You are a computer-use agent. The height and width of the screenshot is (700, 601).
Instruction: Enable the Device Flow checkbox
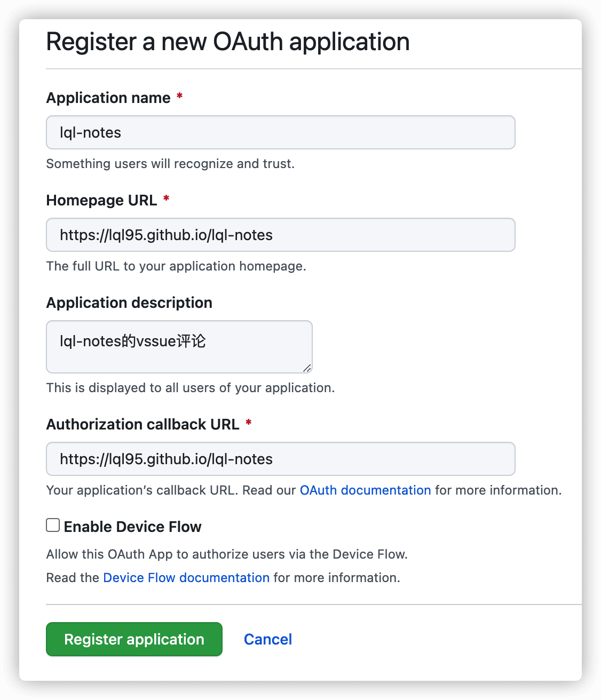53,526
